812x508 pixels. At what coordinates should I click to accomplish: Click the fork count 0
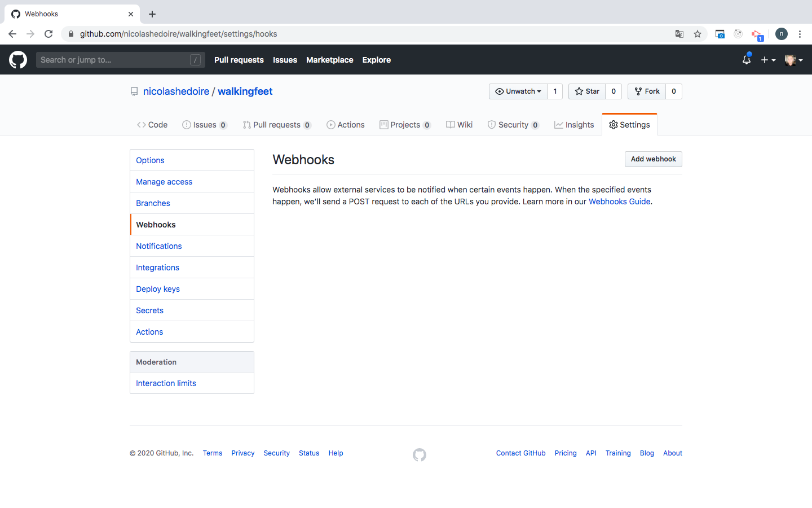click(674, 91)
